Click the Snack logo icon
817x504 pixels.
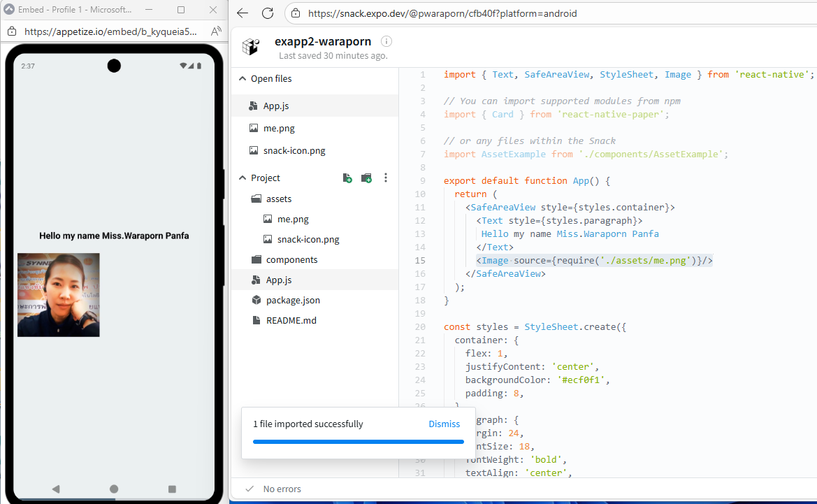click(250, 47)
